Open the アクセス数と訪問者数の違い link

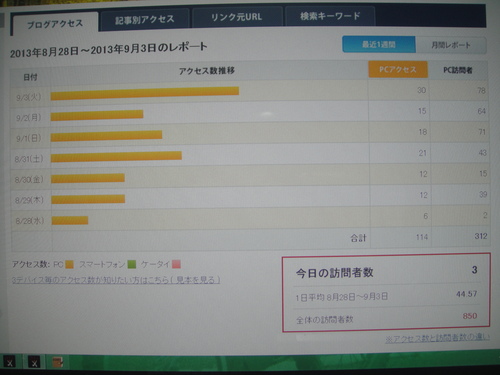[438, 339]
